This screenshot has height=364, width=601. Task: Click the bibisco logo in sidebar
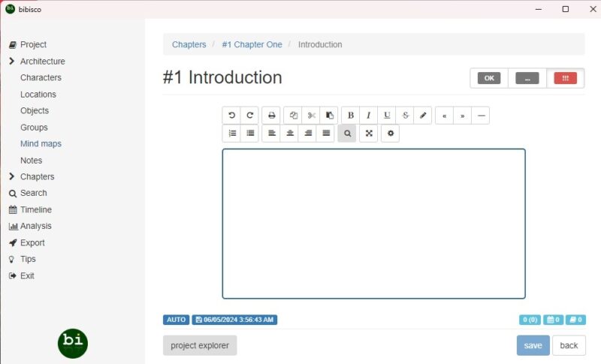pos(73,343)
